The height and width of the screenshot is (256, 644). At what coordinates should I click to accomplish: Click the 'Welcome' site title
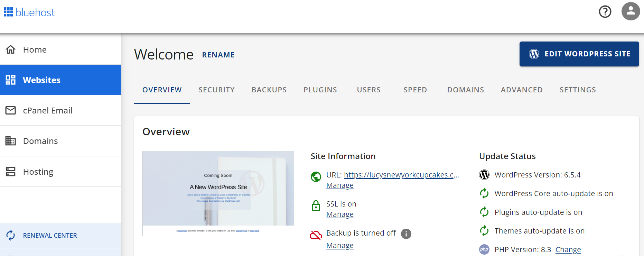(164, 55)
